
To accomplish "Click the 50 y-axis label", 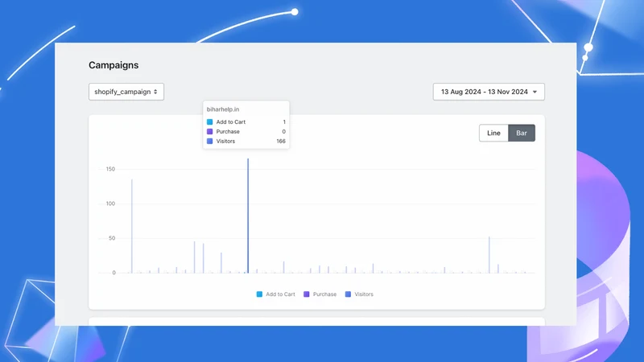I will 112,238.
